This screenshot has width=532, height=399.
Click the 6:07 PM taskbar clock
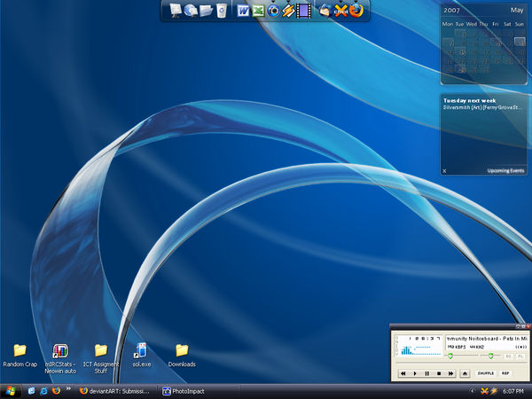[513, 391]
